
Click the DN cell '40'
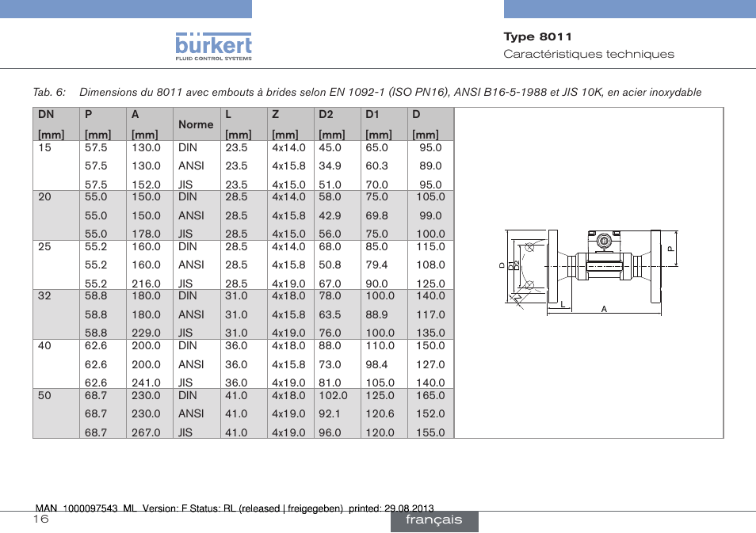(44, 345)
